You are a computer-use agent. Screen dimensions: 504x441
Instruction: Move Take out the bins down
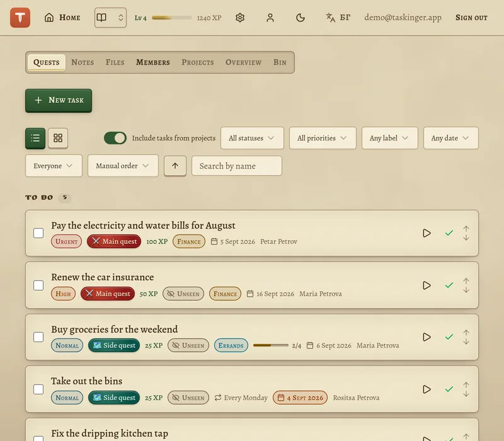466,394
